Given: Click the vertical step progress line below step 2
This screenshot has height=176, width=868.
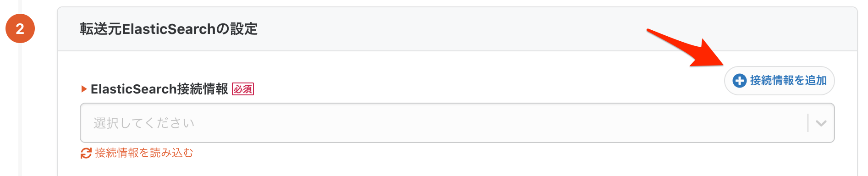Looking at the screenshot, I should tap(20, 110).
